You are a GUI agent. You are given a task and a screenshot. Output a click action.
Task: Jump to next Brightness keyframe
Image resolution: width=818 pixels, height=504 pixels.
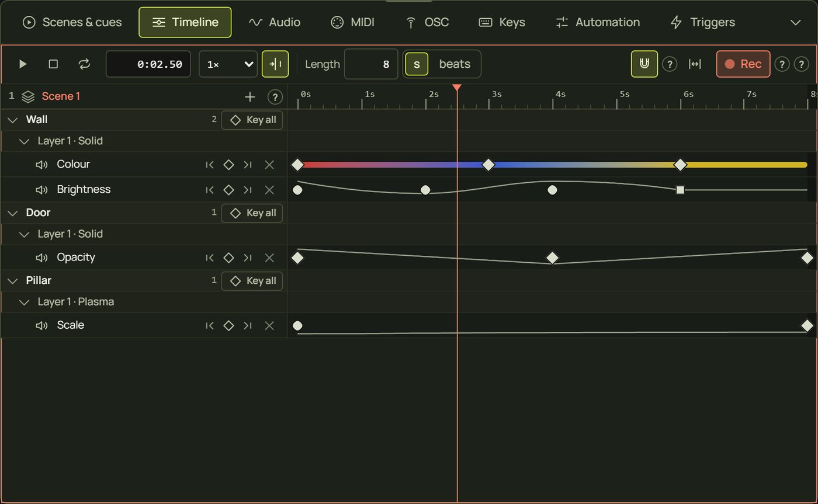[x=248, y=190]
